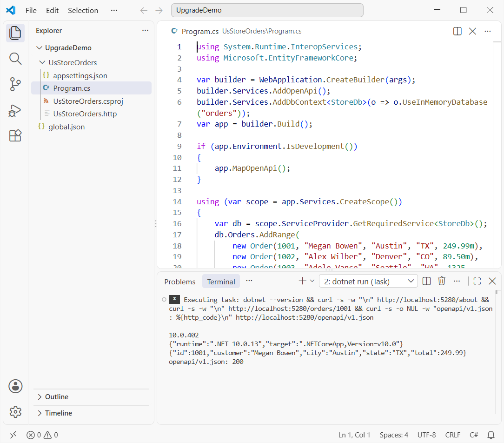Show additional panel tabs ellipsis

(249, 281)
